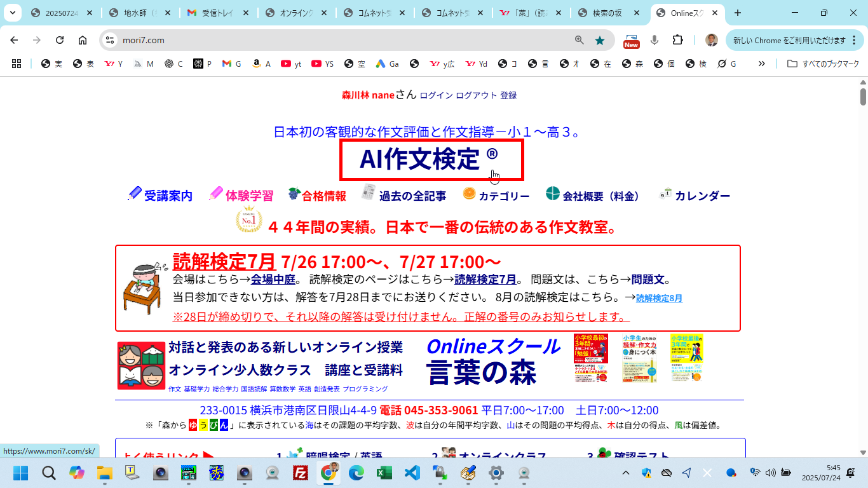Viewport: 868px width, 488px height.
Task: Click the 登録 link
Action: (508, 95)
